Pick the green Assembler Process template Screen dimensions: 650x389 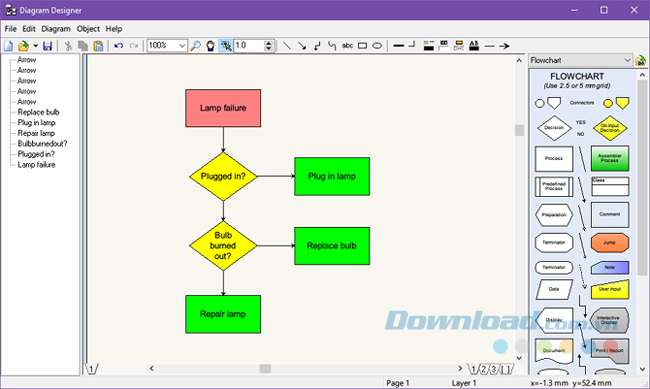click(x=610, y=158)
